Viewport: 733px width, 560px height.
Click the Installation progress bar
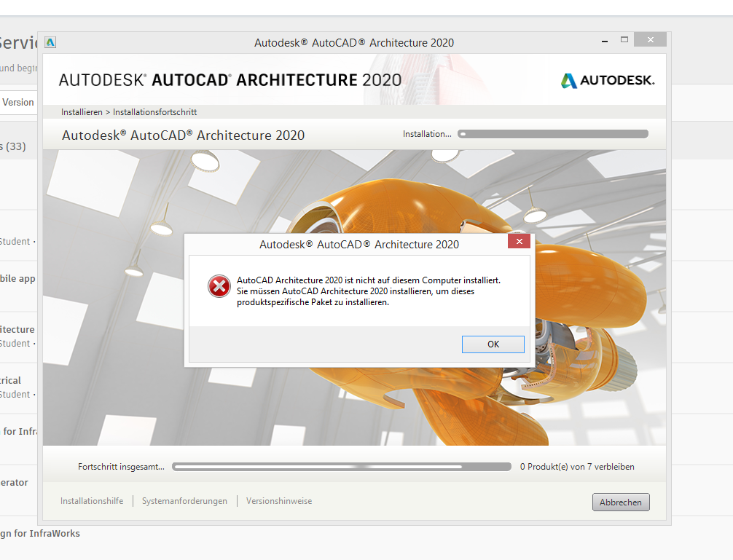pyautogui.click(x=553, y=134)
